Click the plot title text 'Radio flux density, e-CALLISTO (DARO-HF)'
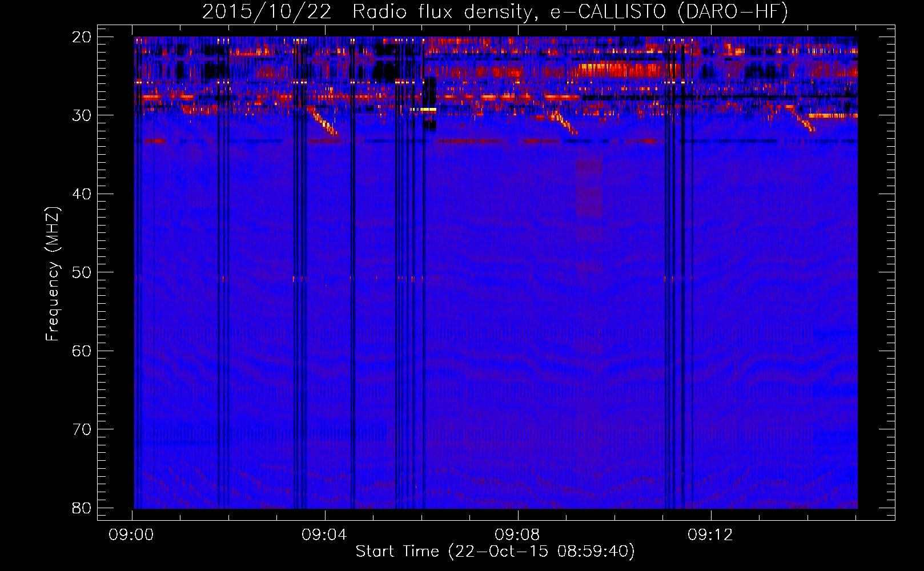This screenshot has width=924, height=571. (x=570, y=12)
